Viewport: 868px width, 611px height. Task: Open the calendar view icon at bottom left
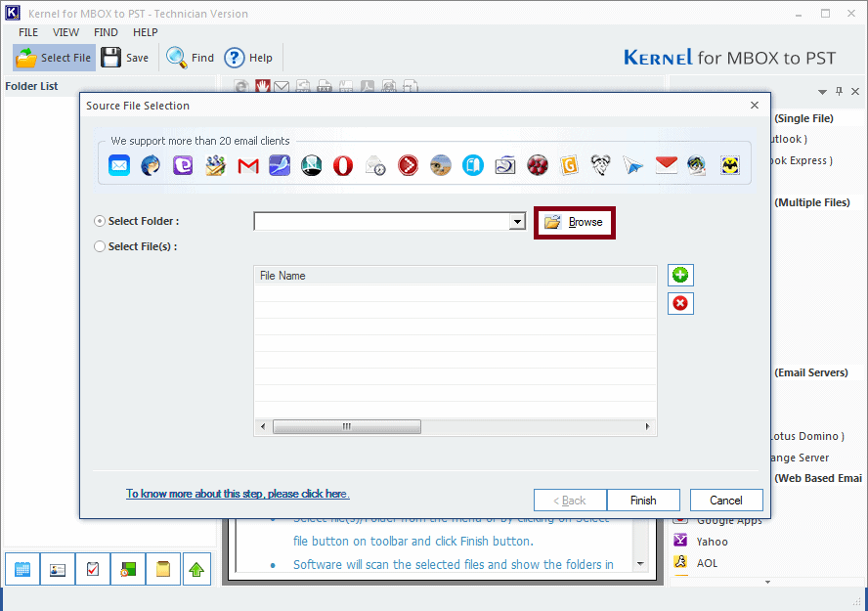click(x=22, y=569)
